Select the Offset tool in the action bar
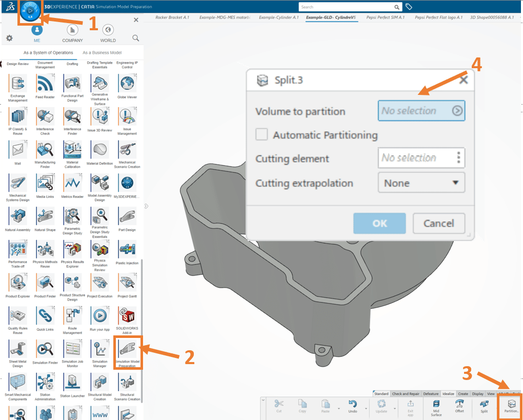The width and height of the screenshot is (523, 420). (x=459, y=406)
